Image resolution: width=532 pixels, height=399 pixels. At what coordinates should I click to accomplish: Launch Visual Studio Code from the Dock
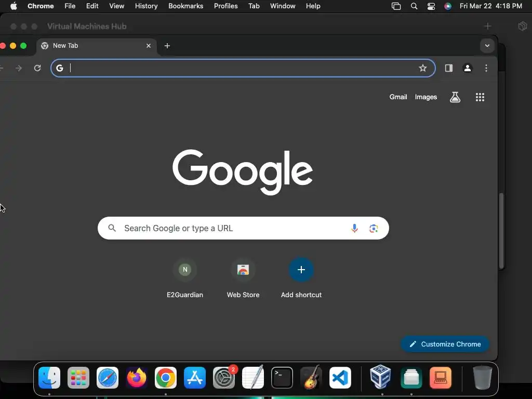tap(340, 378)
